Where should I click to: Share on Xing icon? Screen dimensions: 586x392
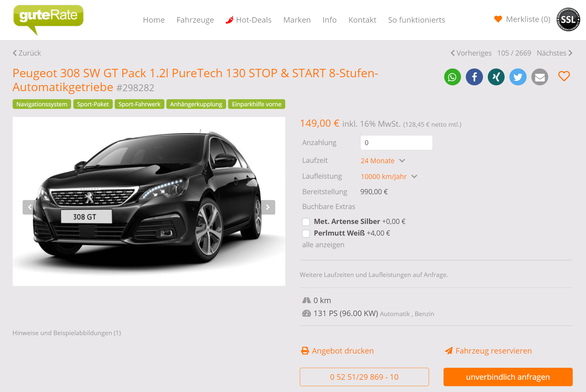click(496, 77)
